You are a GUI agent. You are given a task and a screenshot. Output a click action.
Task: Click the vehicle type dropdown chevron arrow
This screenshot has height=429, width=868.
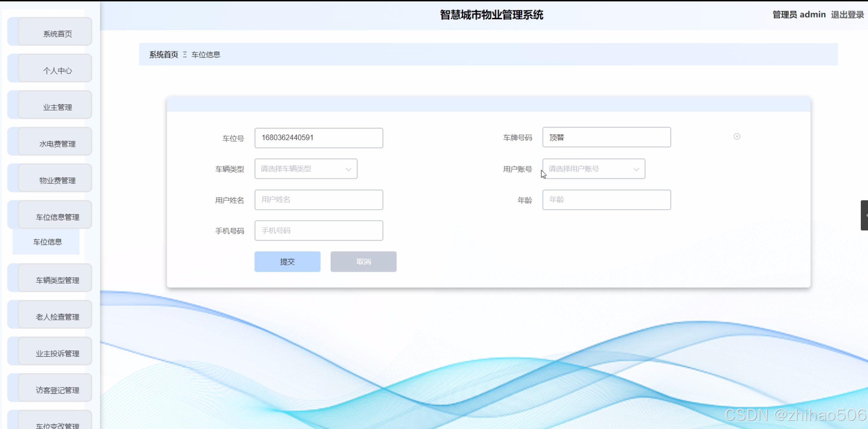pos(348,169)
